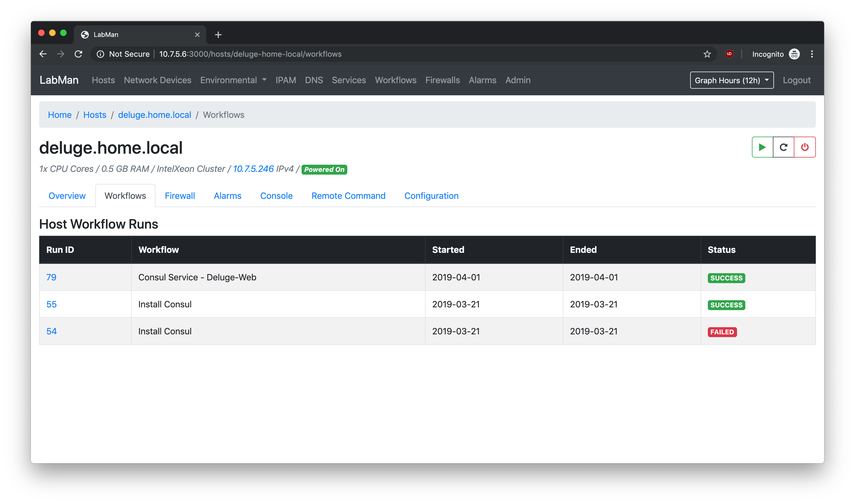Click the site info icon beside Not Secure
This screenshot has width=855, height=504.
coord(101,54)
